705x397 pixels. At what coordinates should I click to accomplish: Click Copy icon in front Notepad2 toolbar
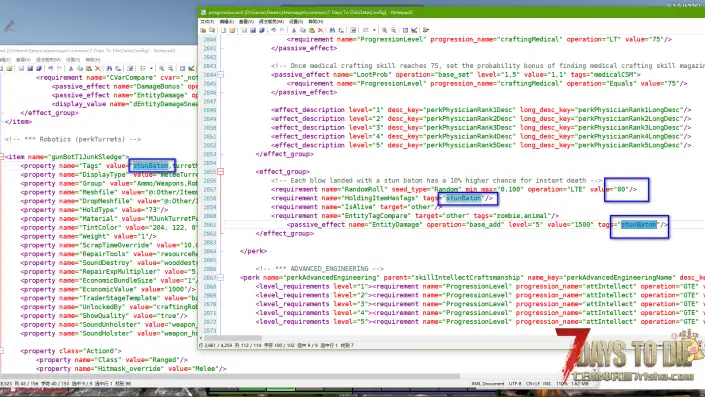(x=303, y=30)
